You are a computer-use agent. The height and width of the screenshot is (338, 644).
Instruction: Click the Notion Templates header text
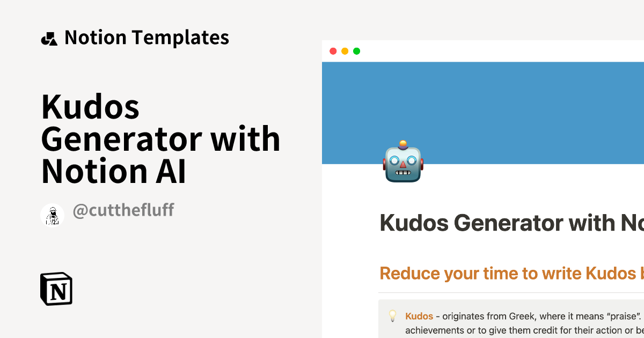147,37
